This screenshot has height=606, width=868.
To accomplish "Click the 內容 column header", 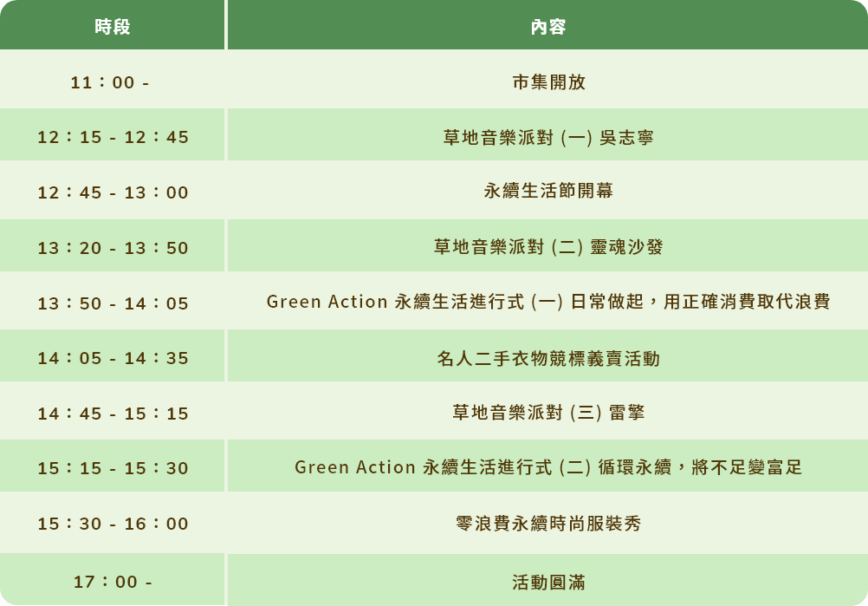I will click(547, 27).
